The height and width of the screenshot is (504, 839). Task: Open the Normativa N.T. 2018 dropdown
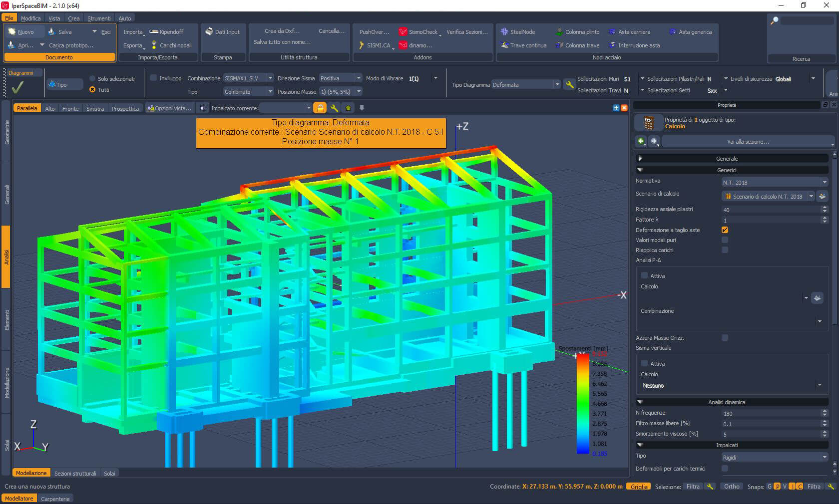point(774,183)
